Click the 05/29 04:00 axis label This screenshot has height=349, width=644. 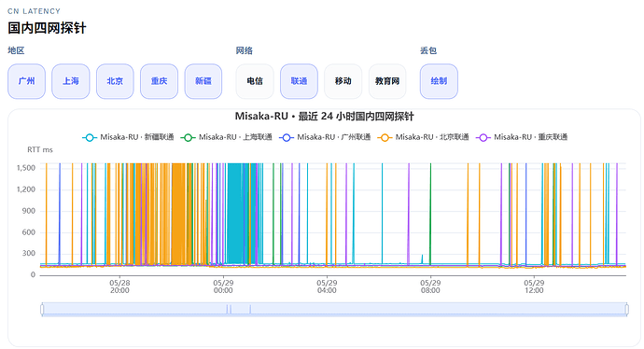click(x=327, y=286)
